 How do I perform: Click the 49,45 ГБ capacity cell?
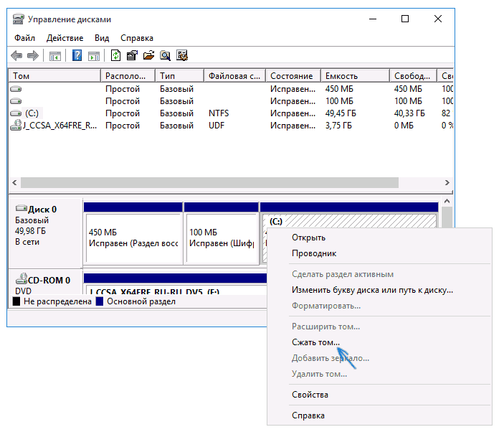point(341,113)
